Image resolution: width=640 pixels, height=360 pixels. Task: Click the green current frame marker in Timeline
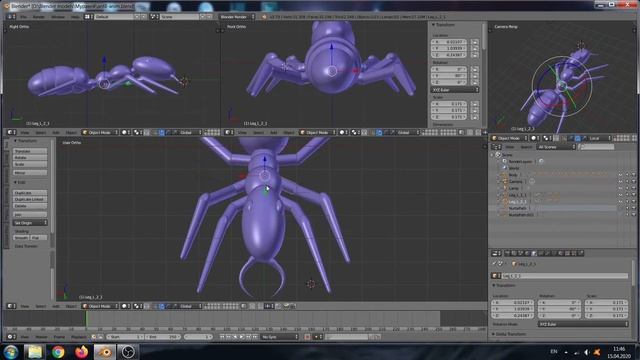coord(86,319)
